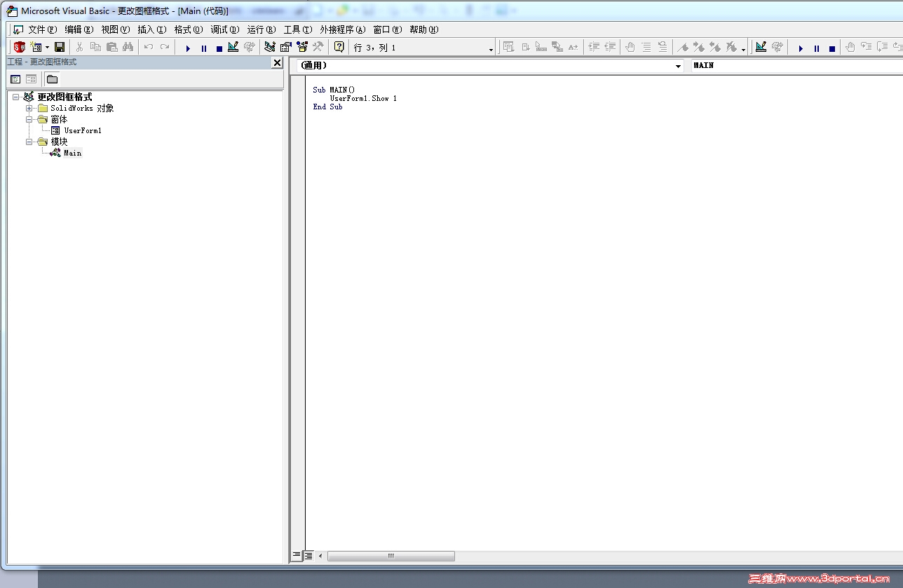The width and height of the screenshot is (903, 588).
Task: Click the List Constants icon
Action: coord(525,47)
